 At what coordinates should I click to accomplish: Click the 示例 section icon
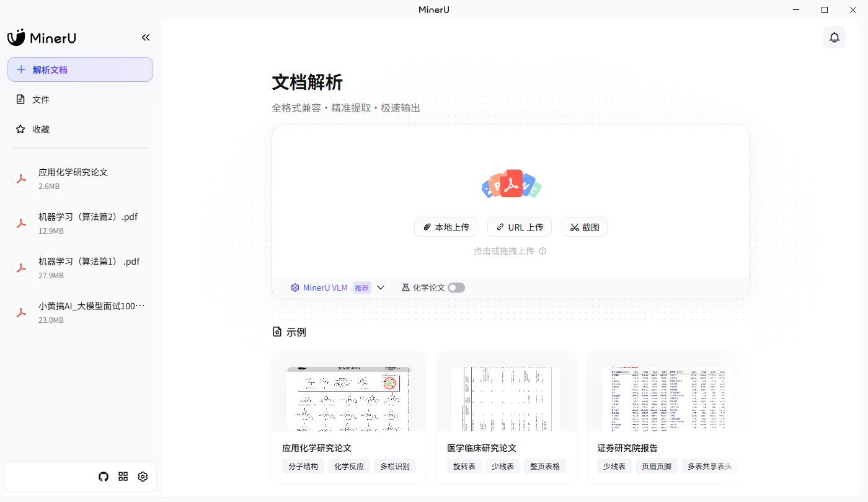[x=277, y=332]
